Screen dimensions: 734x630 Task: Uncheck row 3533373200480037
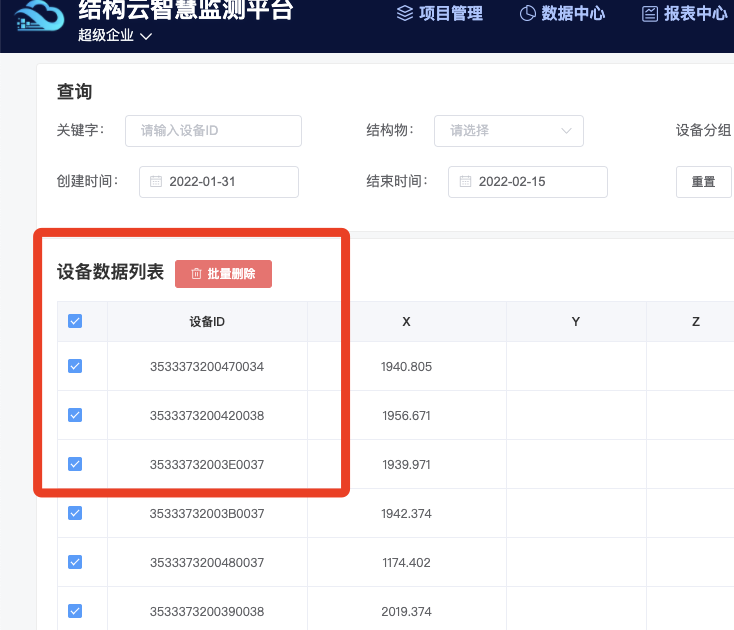pyautogui.click(x=75, y=562)
